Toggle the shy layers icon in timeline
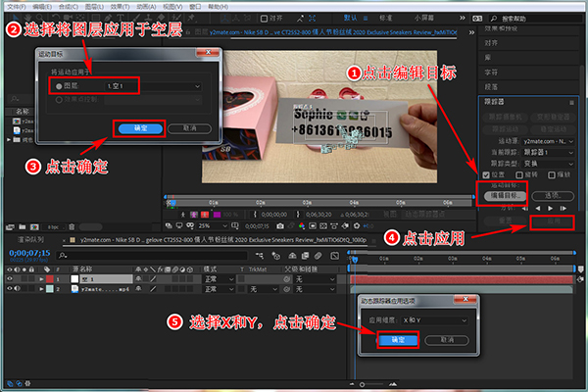The image size is (588, 392). tap(292, 256)
